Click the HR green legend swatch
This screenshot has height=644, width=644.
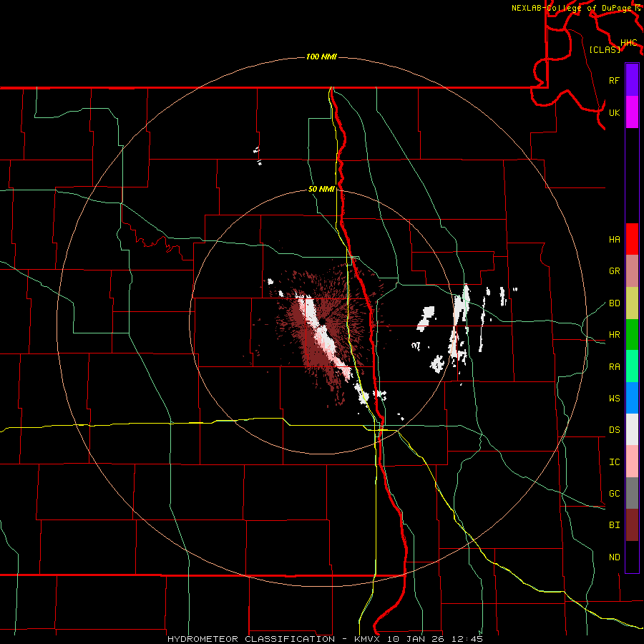[632, 335]
